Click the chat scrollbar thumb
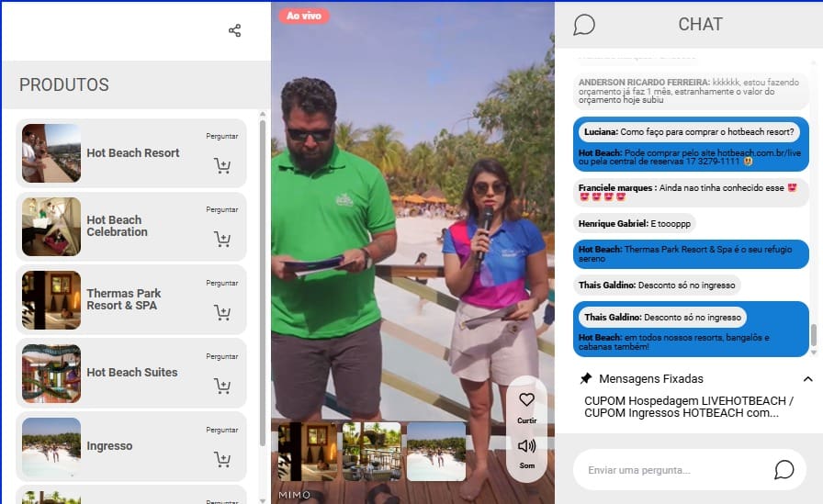 coord(814,335)
